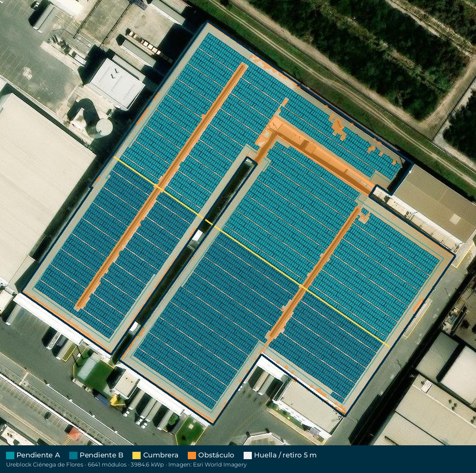Click the '3984.6 kWp' caption text

[147, 464]
